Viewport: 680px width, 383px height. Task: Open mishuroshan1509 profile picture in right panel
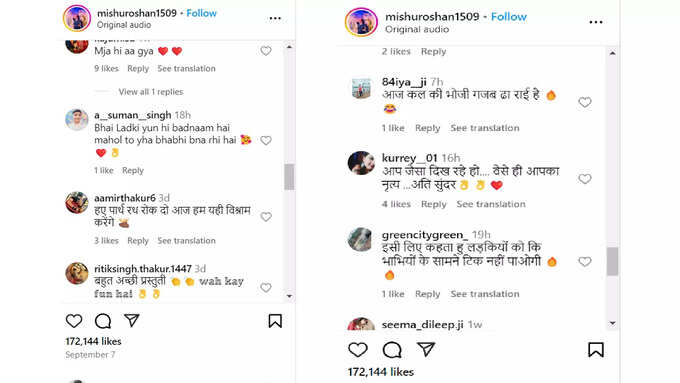coord(361,22)
